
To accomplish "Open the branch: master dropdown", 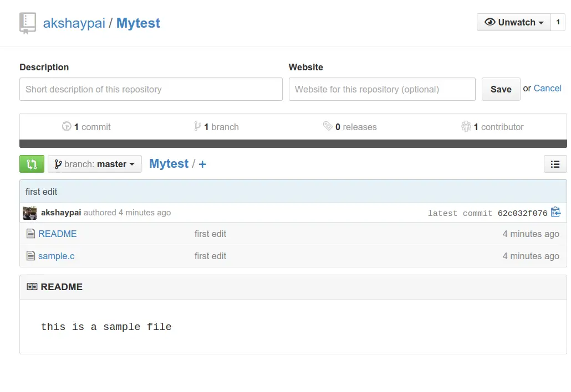I will coord(95,164).
